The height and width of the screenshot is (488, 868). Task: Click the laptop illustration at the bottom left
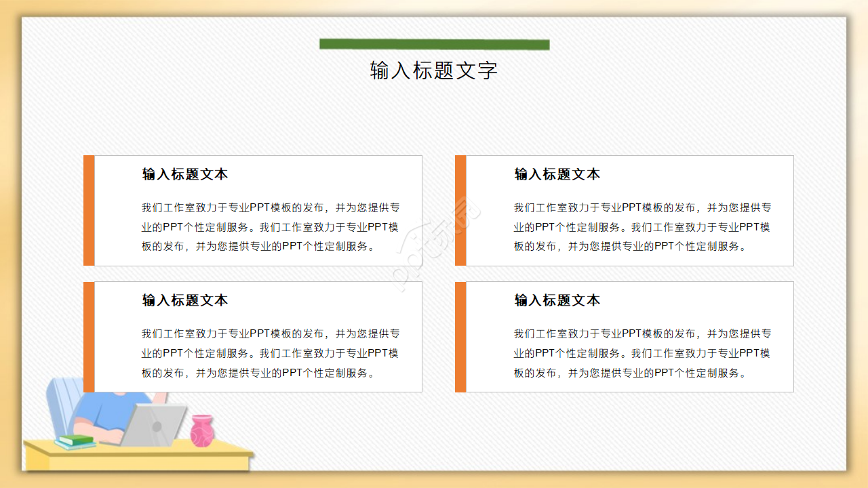153,424
